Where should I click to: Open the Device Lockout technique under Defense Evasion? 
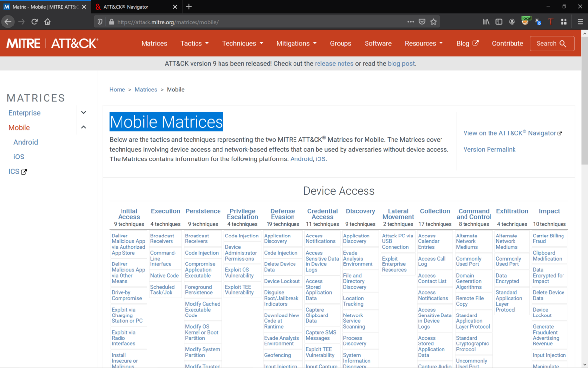coord(282,281)
